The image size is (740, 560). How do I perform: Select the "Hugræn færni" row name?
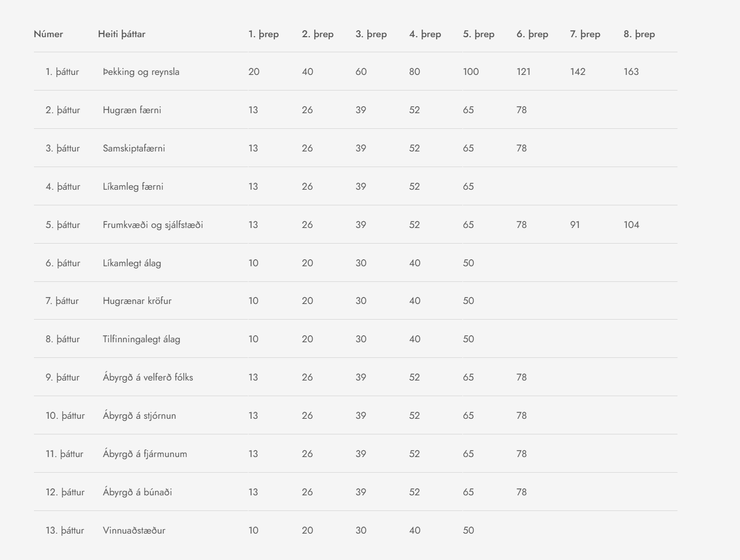pyautogui.click(x=132, y=110)
